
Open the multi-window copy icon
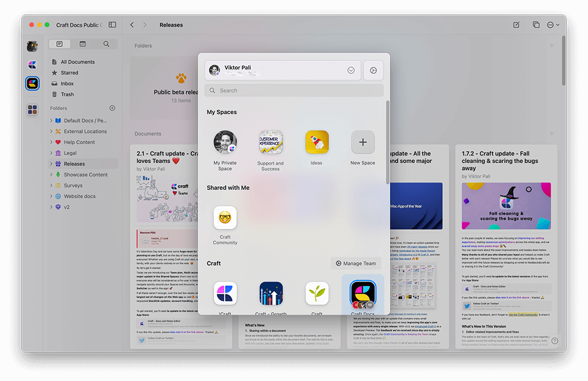coord(536,25)
